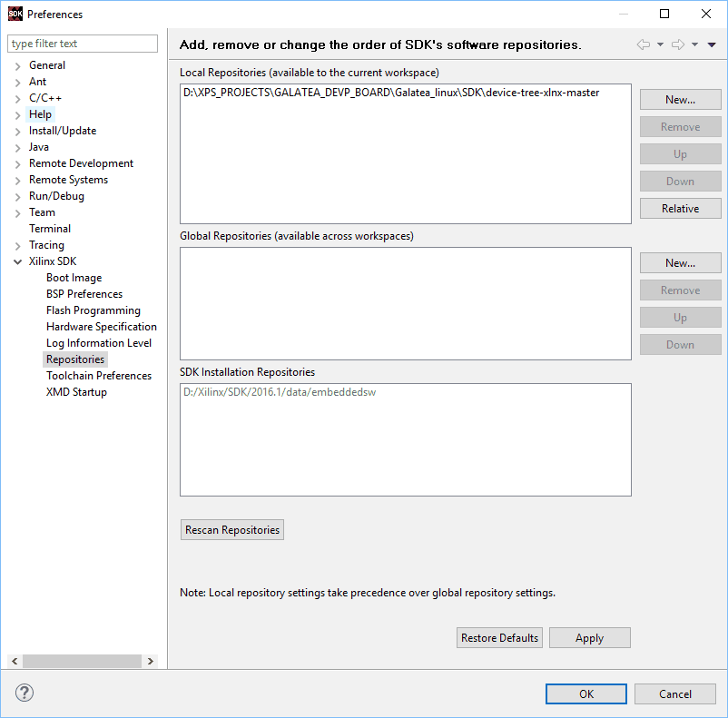728x718 pixels.
Task: Click the Help question mark icon
Action: [x=25, y=693]
